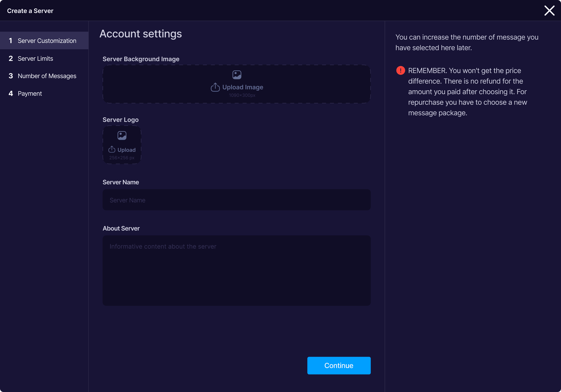
Task: Click the upload arrow icon in the logo box
Action: click(x=112, y=149)
